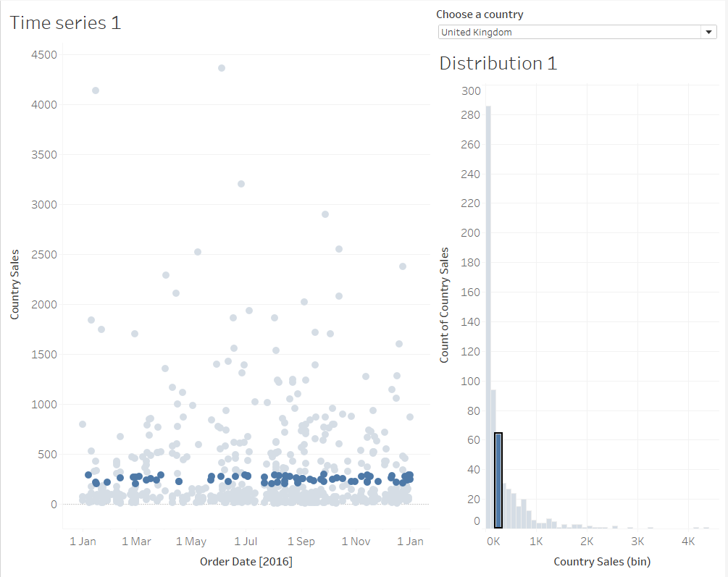Viewport: 728px width, 577px height.
Task: Select the April scatter point near 2300
Action: (x=166, y=275)
